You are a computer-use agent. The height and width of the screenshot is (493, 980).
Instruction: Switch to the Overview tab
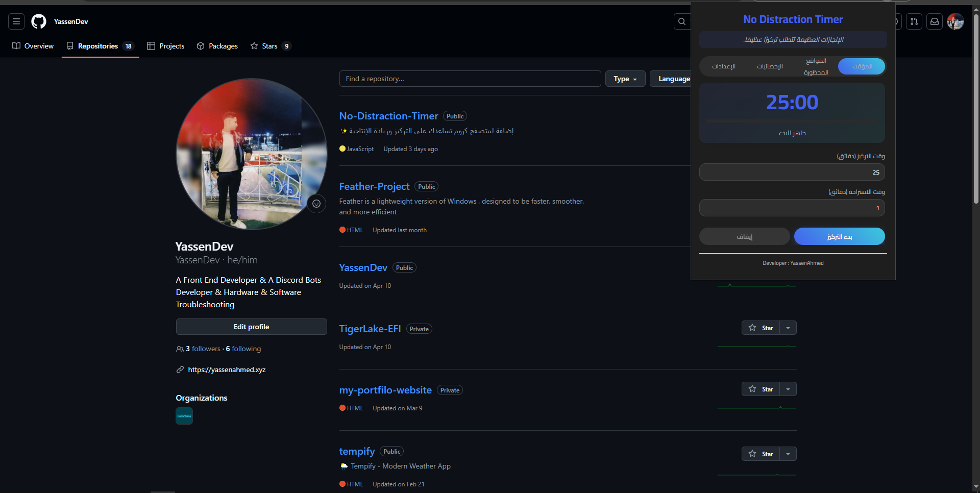pos(33,46)
